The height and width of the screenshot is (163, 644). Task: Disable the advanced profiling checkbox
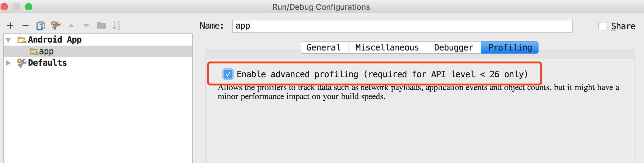(228, 74)
